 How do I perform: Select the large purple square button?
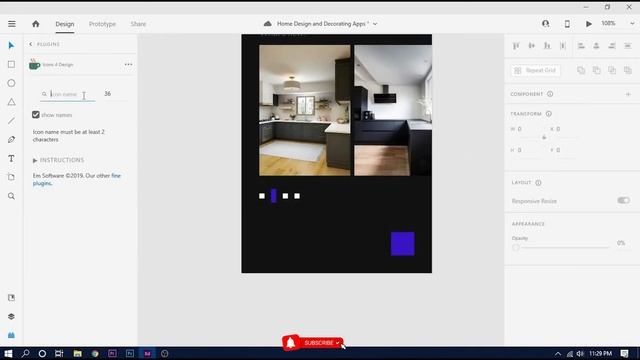tap(402, 244)
